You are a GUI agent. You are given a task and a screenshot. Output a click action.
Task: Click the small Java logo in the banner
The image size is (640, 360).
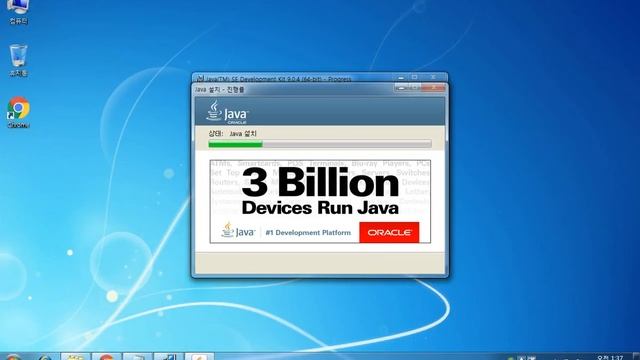238,231
